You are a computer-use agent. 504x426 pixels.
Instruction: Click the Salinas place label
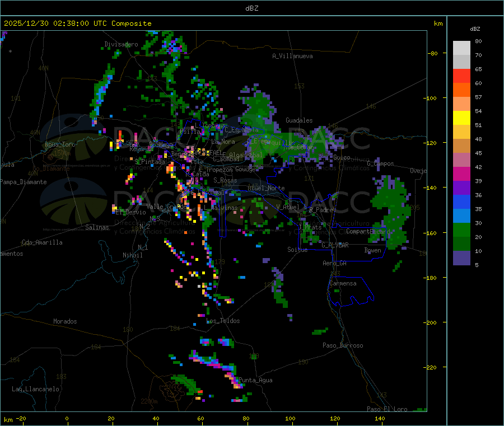click(97, 227)
